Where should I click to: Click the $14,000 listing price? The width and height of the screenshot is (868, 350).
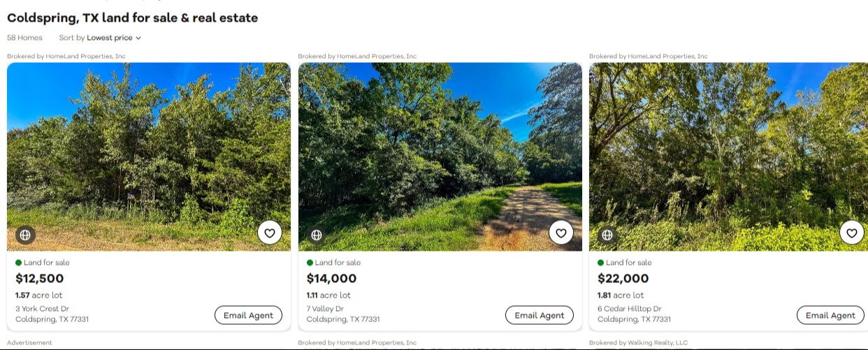(332, 279)
